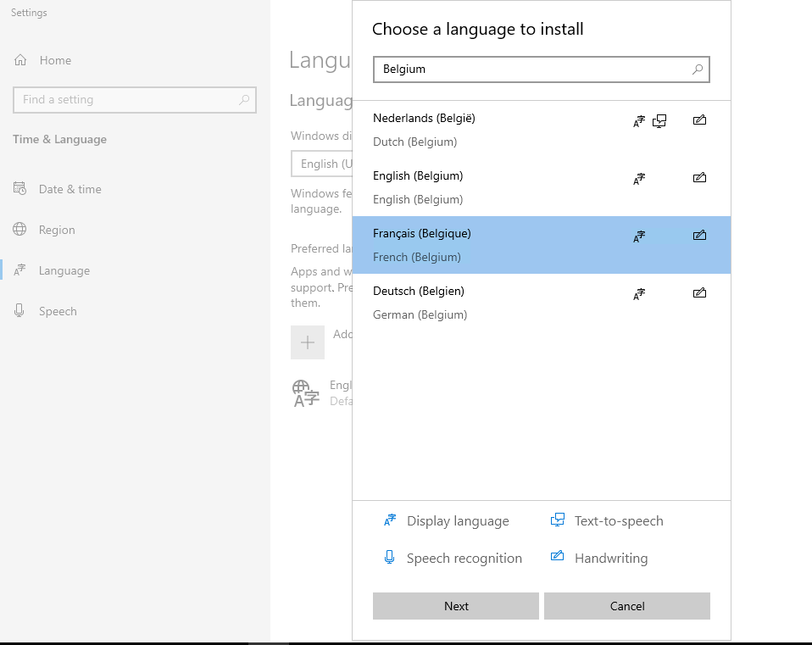Image resolution: width=812 pixels, height=645 pixels.
Task: Choose Deutsch (Belgien) from the list
Action: [x=541, y=303]
